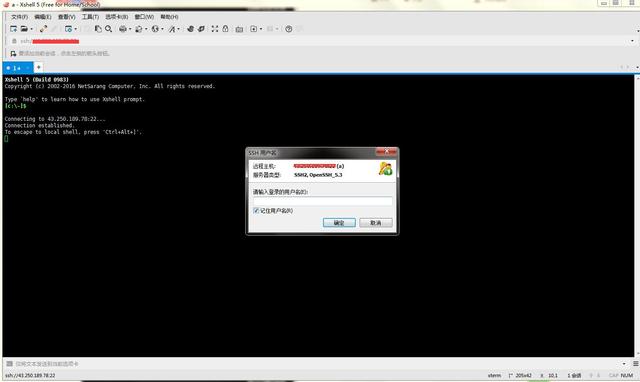Image resolution: width=640 pixels, height=382 pixels.
Task: Expand the address bar dropdown arrow
Action: [632, 41]
